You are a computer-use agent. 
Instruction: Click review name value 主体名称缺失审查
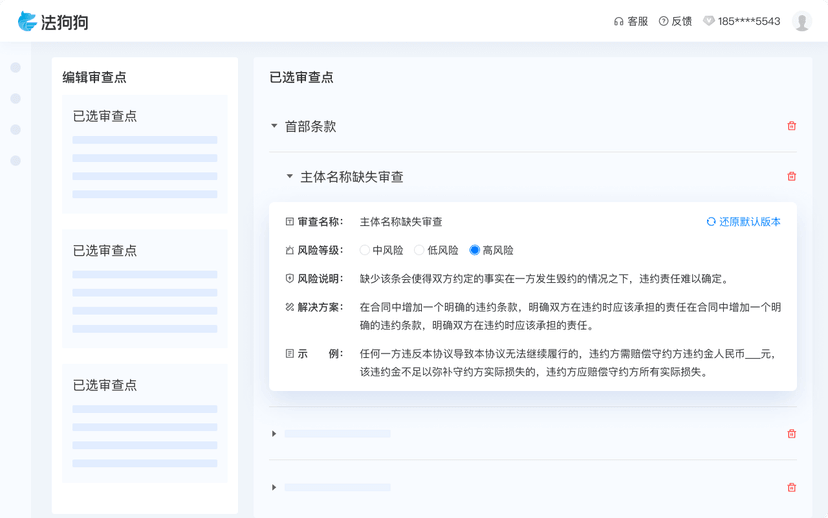[401, 222]
